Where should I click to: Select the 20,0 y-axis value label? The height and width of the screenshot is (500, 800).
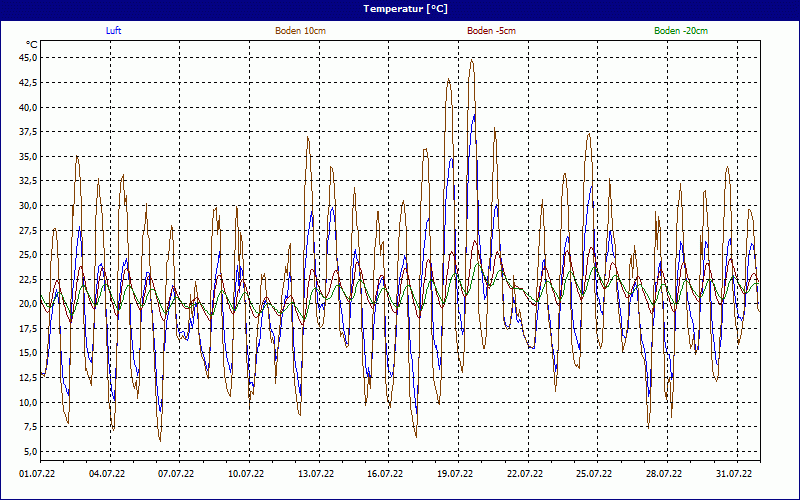[x=27, y=304]
